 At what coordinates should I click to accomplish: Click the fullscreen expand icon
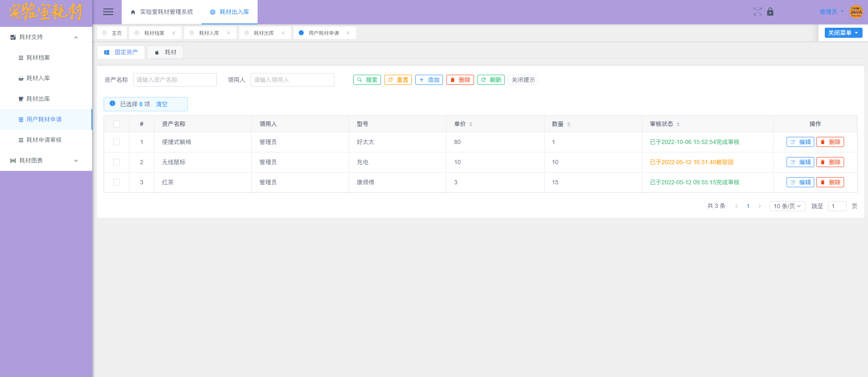[758, 12]
